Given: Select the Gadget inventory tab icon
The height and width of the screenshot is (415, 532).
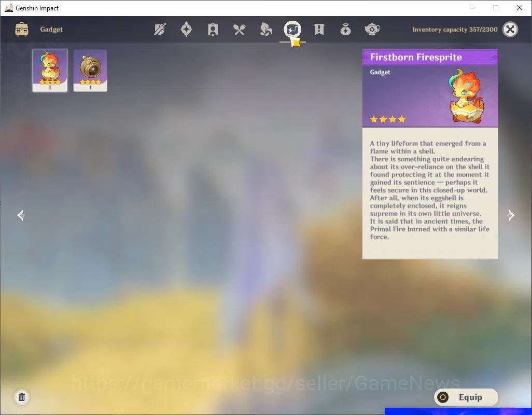Looking at the screenshot, I should [x=292, y=30].
